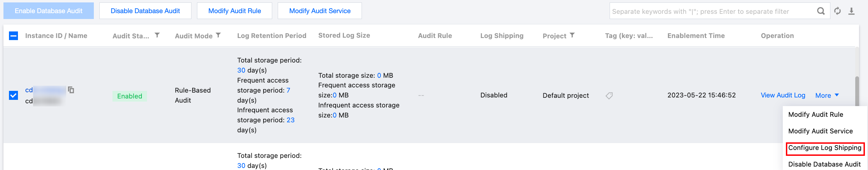Select Modify Audit Service in dropdown menu
This screenshot has height=170, width=868.
[x=820, y=131]
